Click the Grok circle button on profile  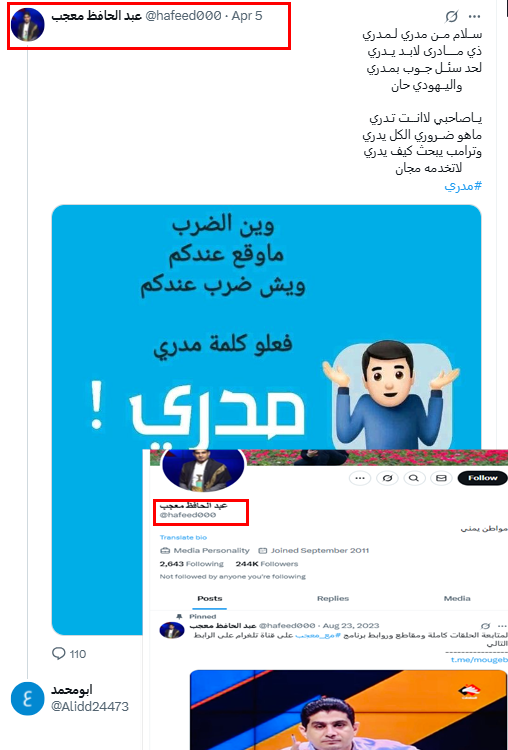387,478
